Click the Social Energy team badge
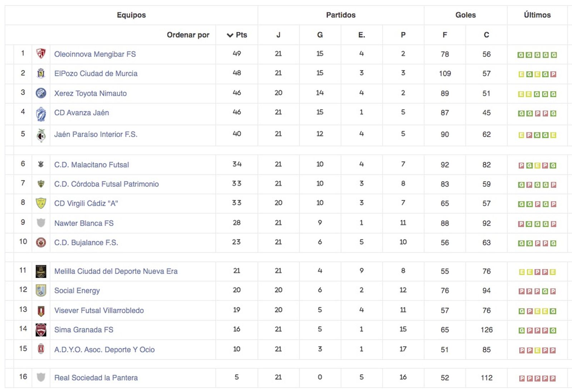Viewport: 572px width, 392px height. pos(41,291)
